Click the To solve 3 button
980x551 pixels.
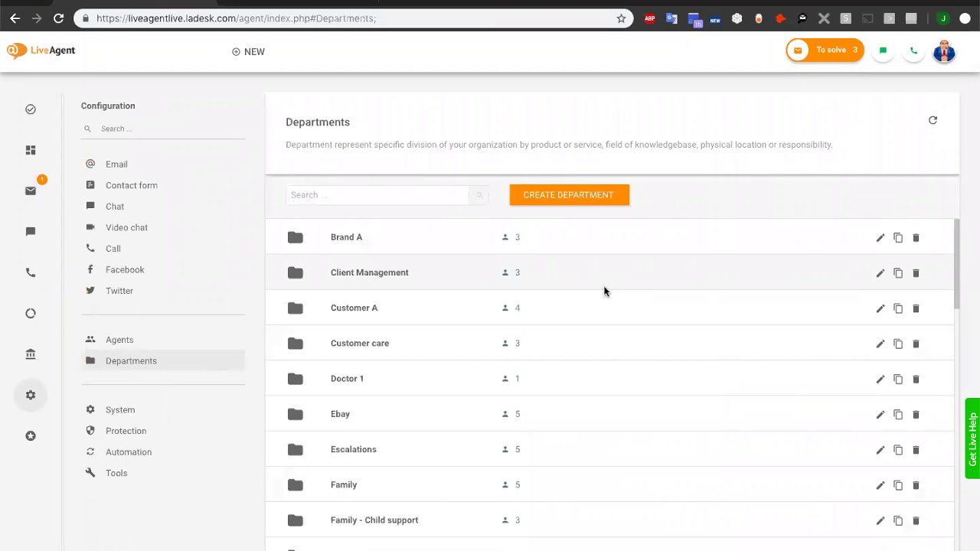tap(825, 51)
